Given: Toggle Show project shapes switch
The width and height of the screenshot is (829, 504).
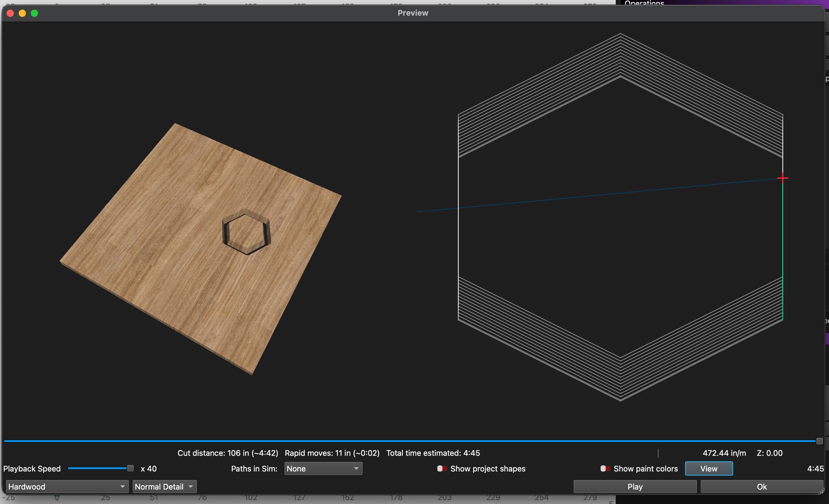Looking at the screenshot, I should tap(442, 469).
